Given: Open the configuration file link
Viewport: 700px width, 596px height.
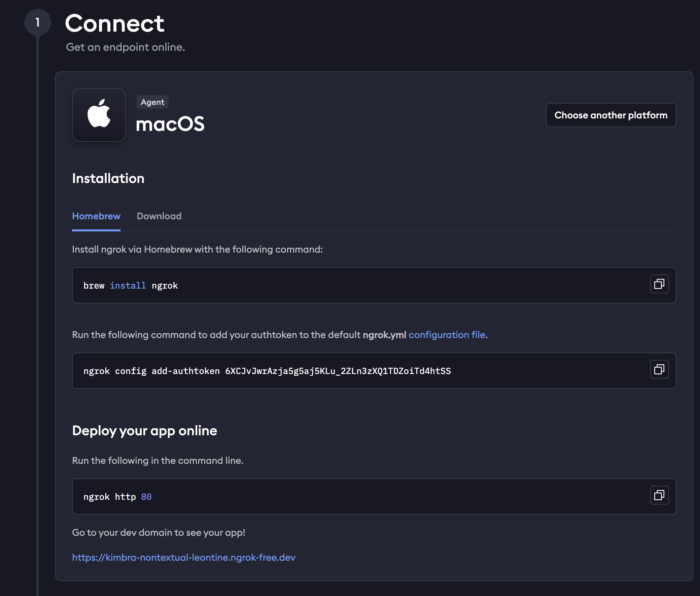Looking at the screenshot, I should (x=447, y=335).
